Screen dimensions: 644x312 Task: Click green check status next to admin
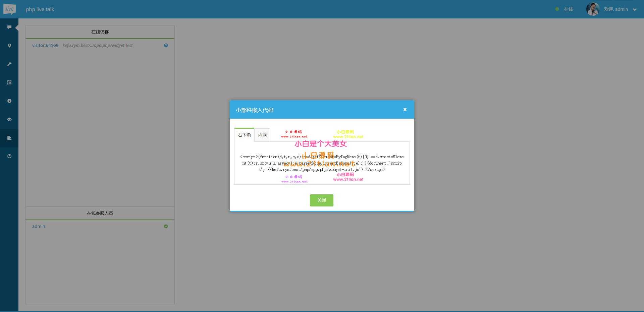click(166, 227)
